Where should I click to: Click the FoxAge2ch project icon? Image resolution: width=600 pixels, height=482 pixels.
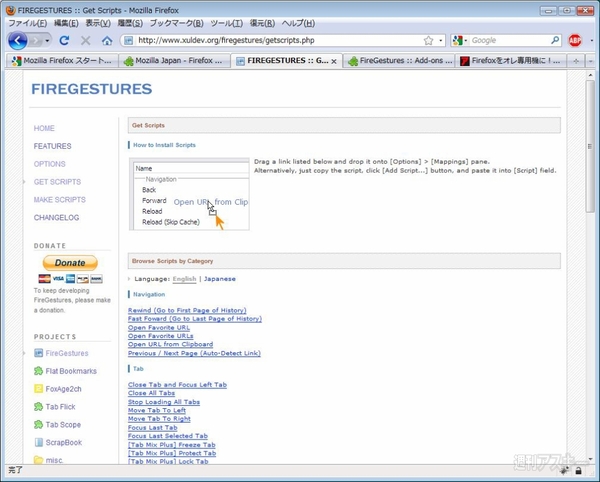click(x=38, y=389)
